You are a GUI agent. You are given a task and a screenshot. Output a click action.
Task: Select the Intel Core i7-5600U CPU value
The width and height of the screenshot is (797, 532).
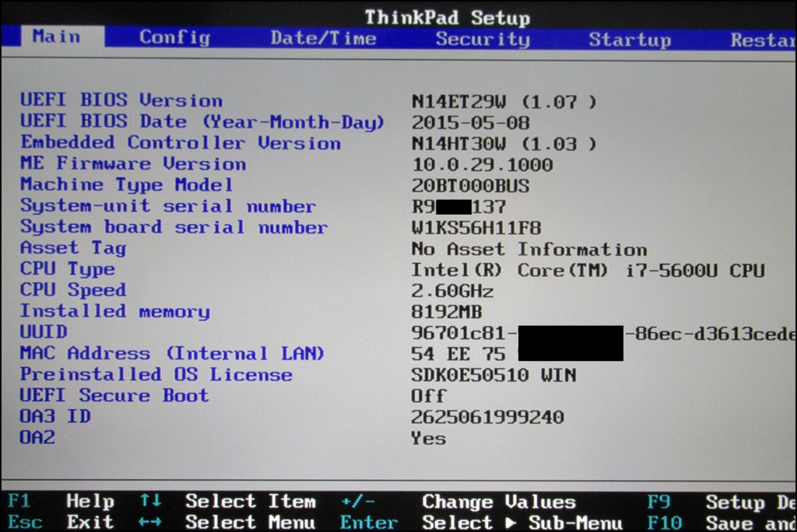point(588,271)
